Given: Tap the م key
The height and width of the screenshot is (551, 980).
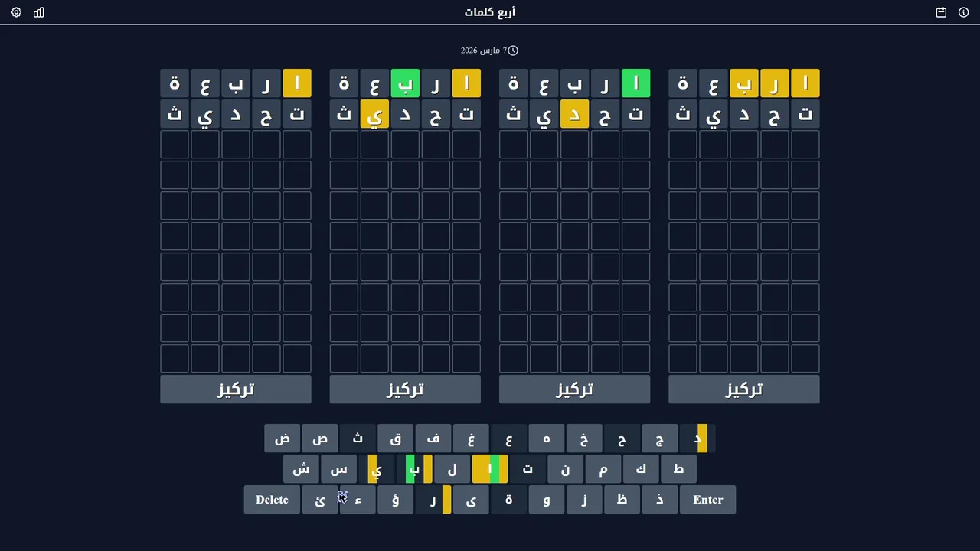Looking at the screenshot, I should [x=603, y=469].
